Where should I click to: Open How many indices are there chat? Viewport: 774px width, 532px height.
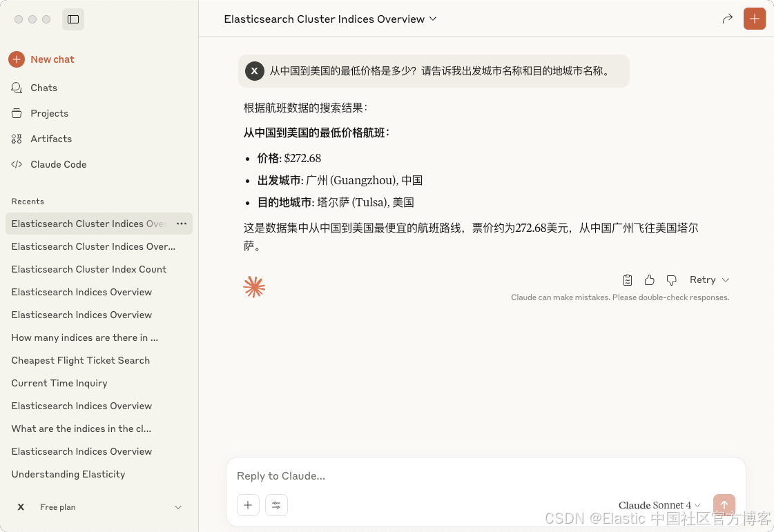(x=85, y=337)
